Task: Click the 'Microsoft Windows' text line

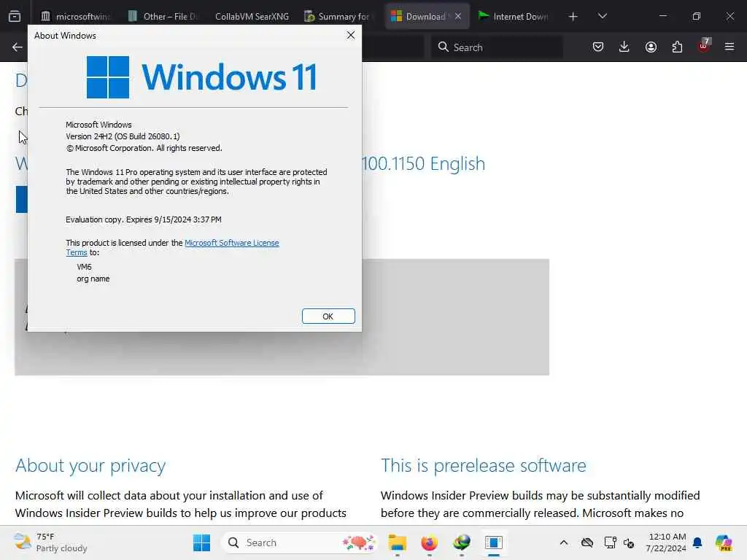Action: pyautogui.click(x=98, y=125)
